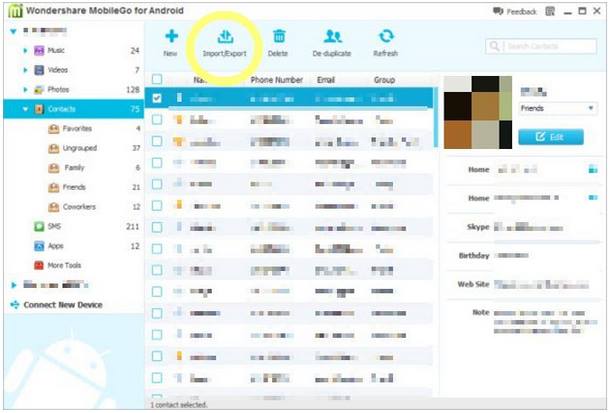Toggle the select-all contacts checkbox
Image resolution: width=610 pixels, height=413 pixels.
pyautogui.click(x=157, y=79)
